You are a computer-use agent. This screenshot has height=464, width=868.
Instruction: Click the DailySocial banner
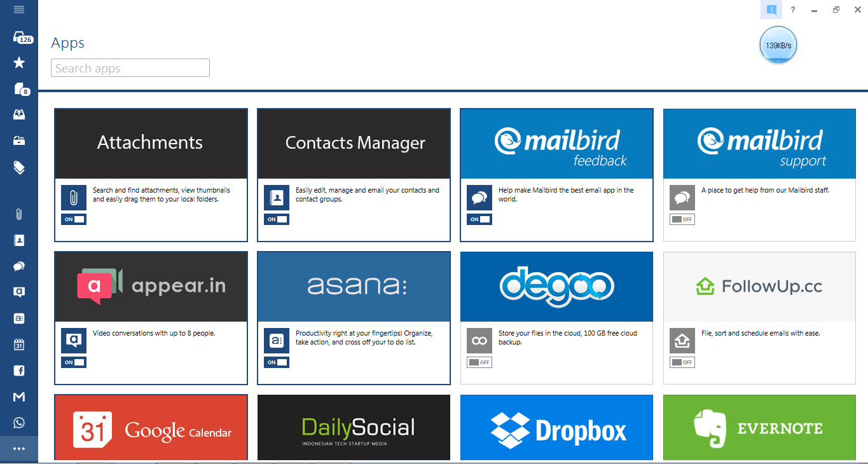coord(354,427)
